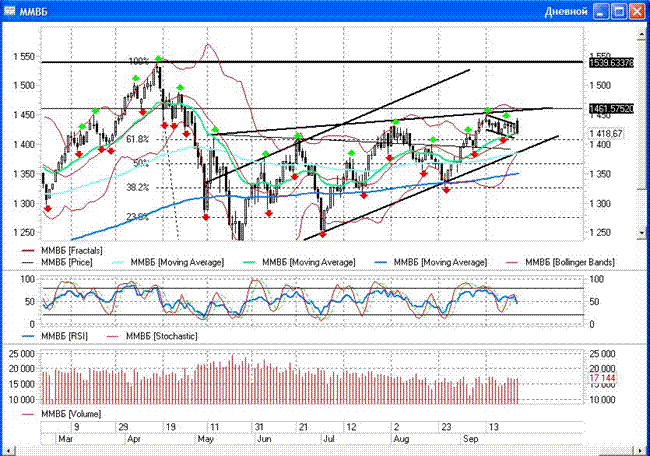Minimize the ММВБ chart window

(x=600, y=11)
